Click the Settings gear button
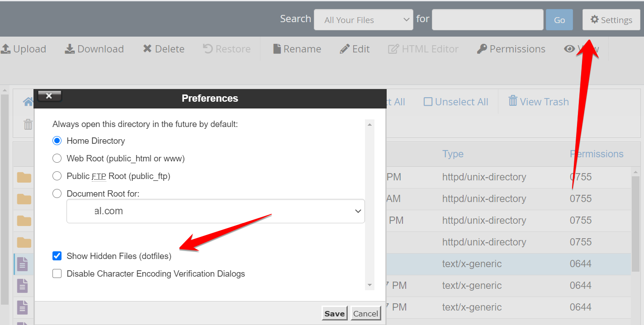 (x=611, y=20)
